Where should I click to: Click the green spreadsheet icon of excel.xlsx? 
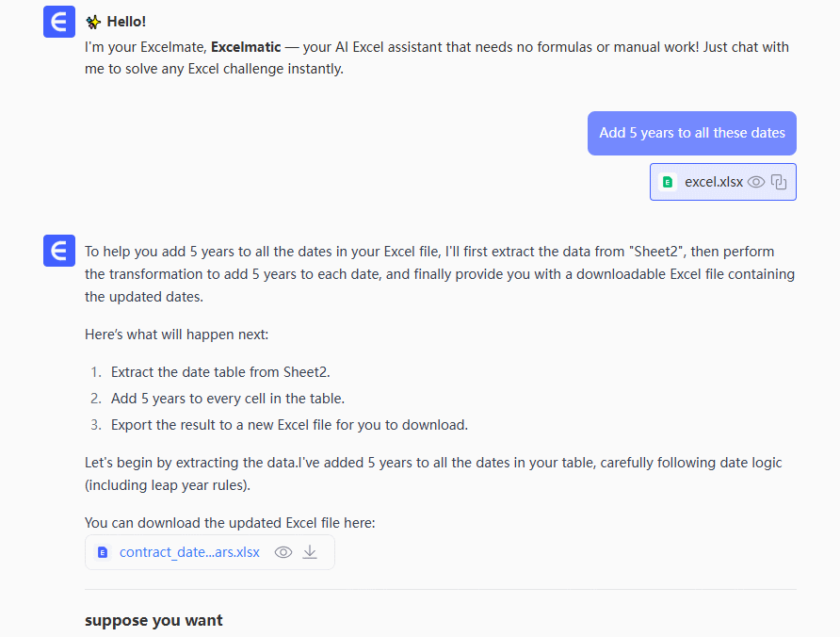[x=668, y=182]
